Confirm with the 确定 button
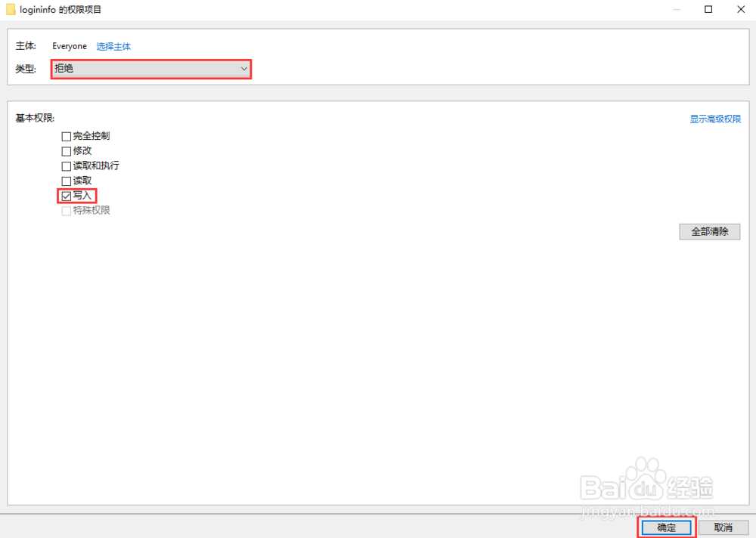Image resolution: width=756 pixels, height=538 pixels. pos(667,527)
